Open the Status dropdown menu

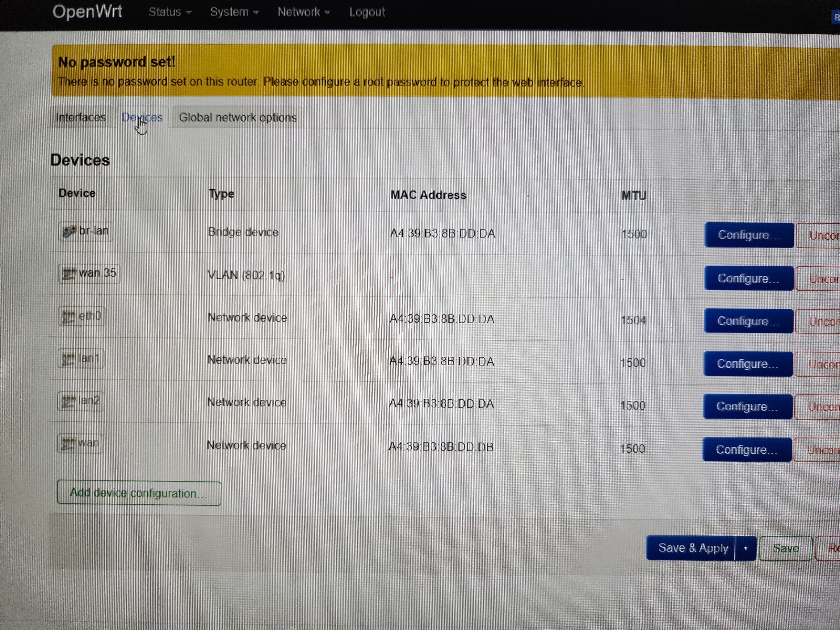point(170,12)
